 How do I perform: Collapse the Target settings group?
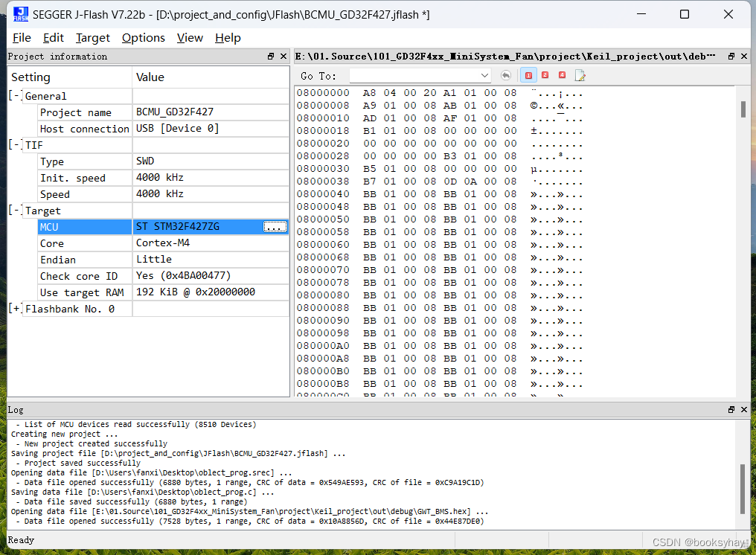pos(16,211)
